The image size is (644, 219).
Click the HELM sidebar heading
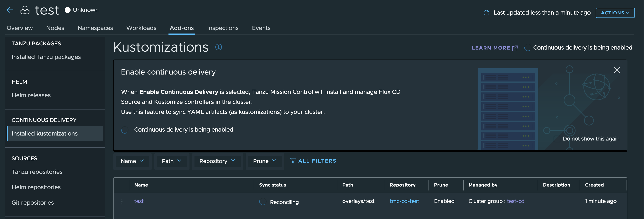[19, 82]
